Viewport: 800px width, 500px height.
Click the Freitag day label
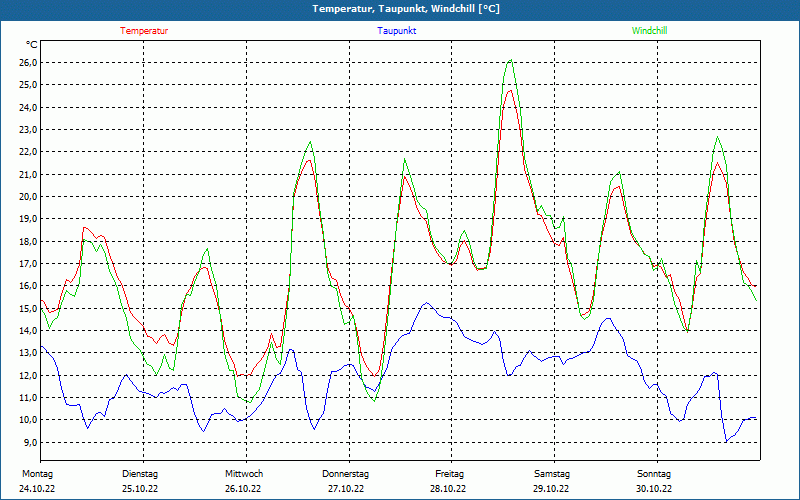[x=449, y=474]
